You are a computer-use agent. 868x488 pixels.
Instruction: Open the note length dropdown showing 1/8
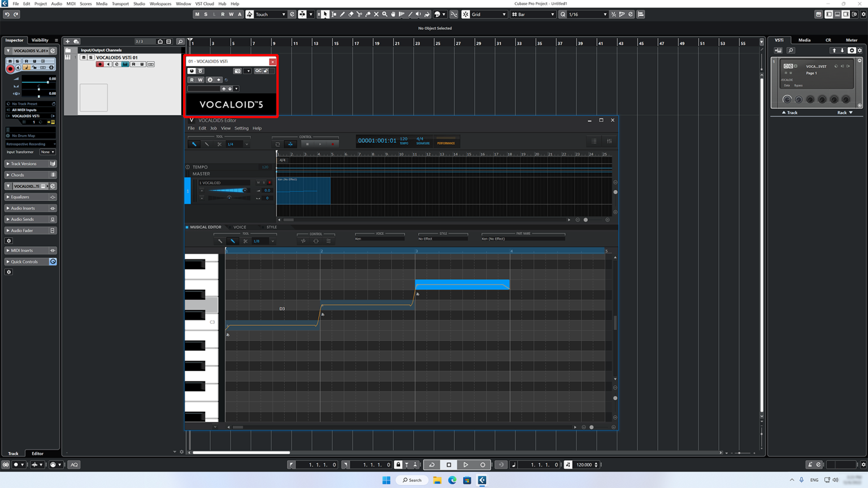pos(262,241)
